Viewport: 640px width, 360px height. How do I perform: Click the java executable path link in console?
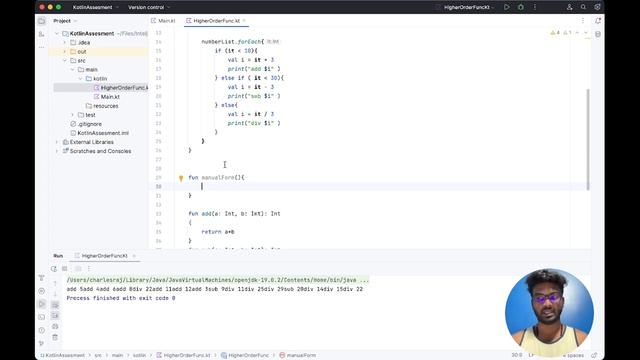(218, 280)
